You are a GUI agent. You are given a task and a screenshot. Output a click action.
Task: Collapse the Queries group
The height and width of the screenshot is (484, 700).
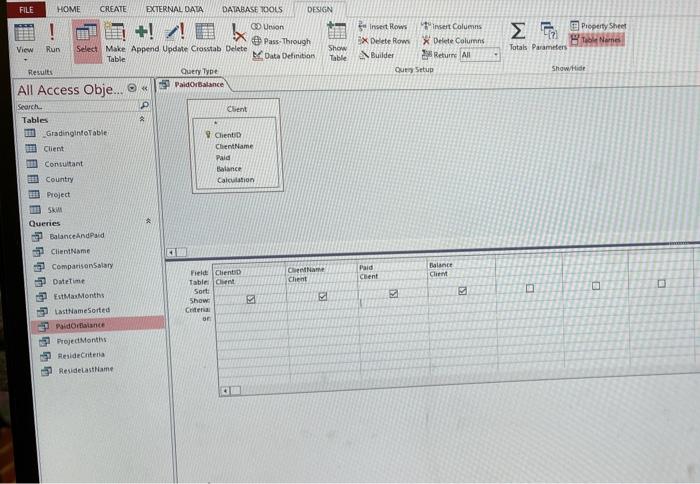click(x=148, y=221)
